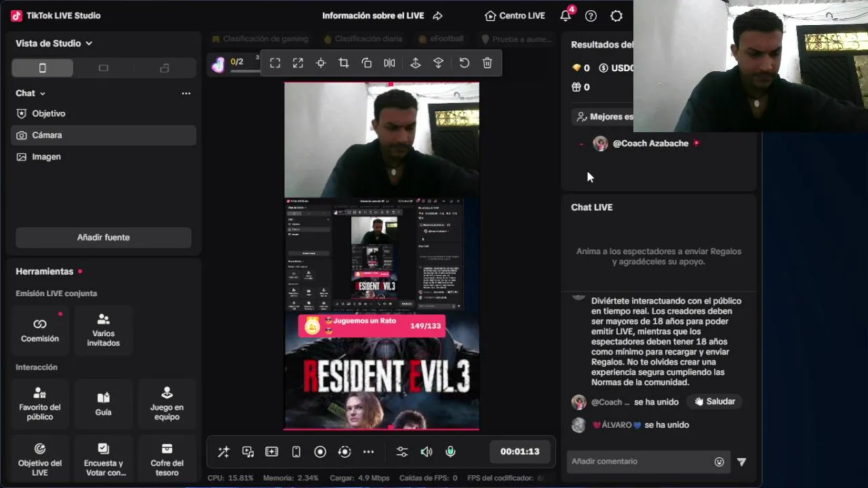
Task: Open the scene three-dots menu
Action: pos(186,94)
